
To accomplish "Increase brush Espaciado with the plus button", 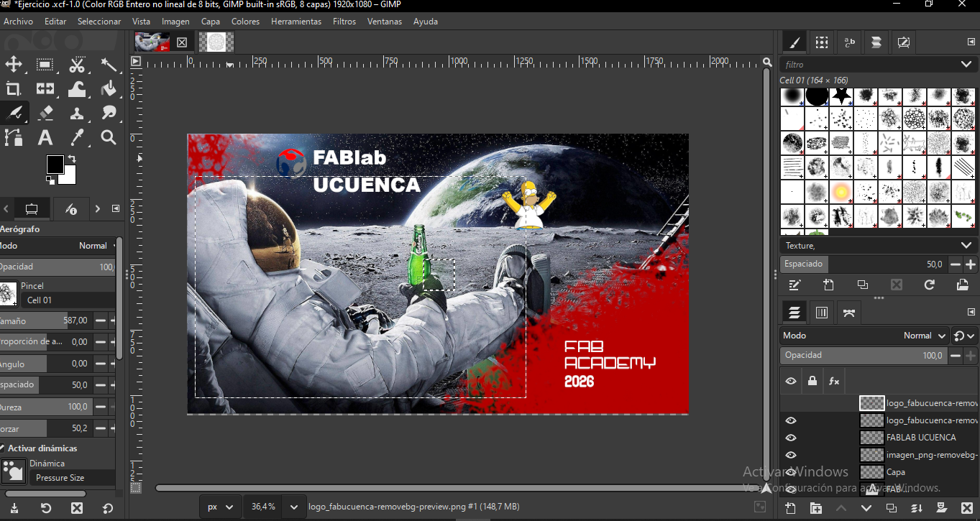I will [x=971, y=264].
